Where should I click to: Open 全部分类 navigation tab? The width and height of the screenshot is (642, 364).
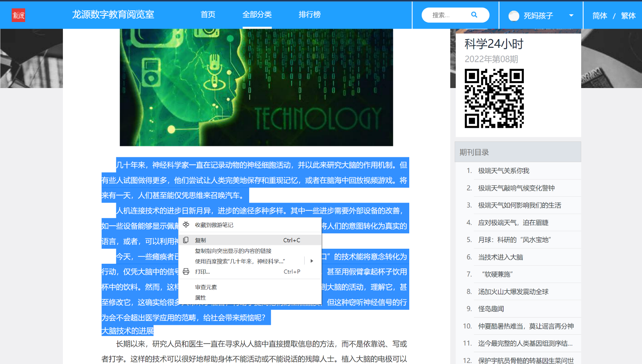pyautogui.click(x=257, y=15)
